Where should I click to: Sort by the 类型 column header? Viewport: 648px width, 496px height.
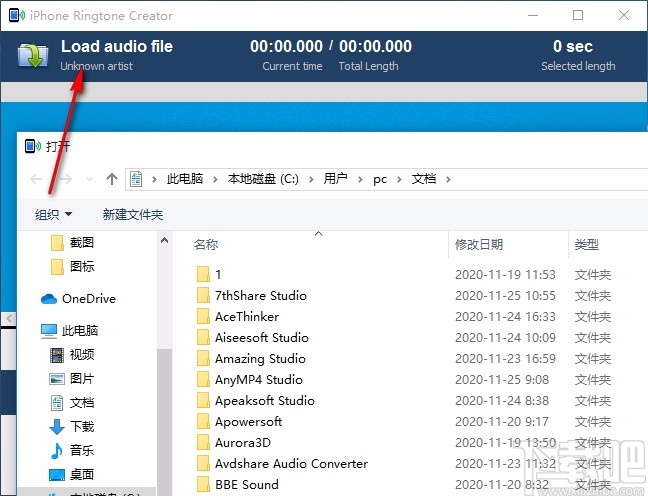pos(586,245)
